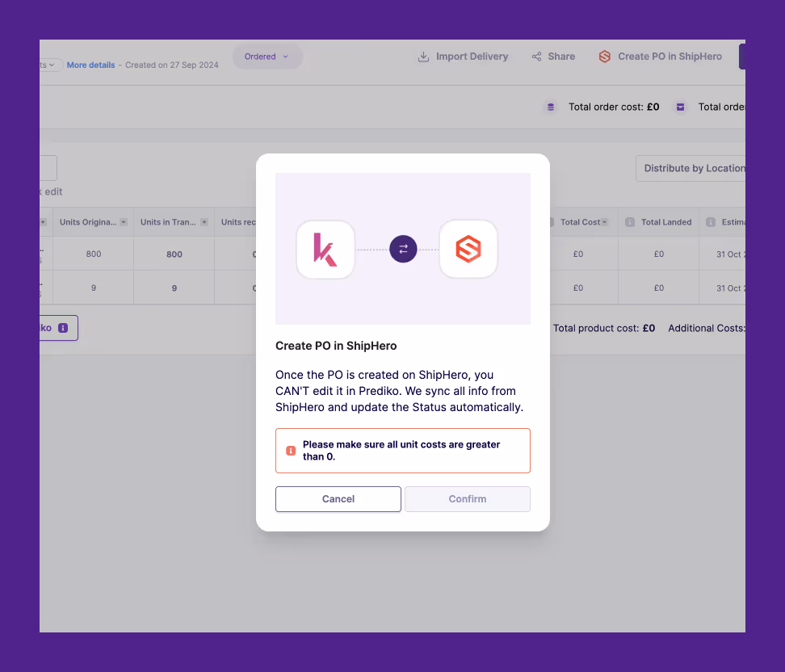Click the 800 cell under Units Origina...
Image resolution: width=785 pixels, height=672 pixels.
pos(94,254)
